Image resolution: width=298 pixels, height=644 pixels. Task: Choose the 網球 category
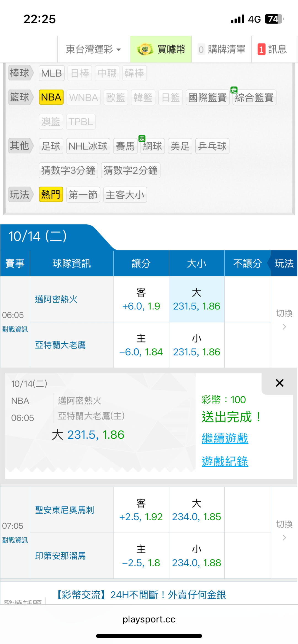153,146
